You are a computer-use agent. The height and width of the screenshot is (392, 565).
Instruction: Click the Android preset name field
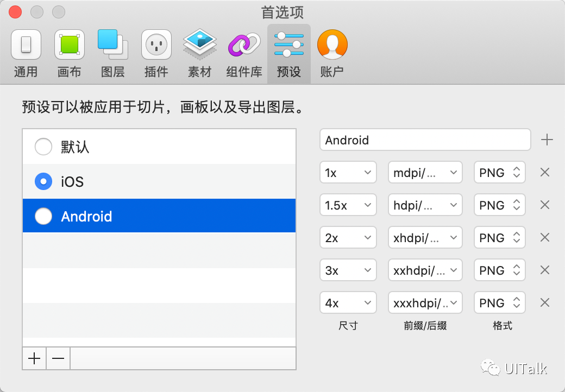425,140
